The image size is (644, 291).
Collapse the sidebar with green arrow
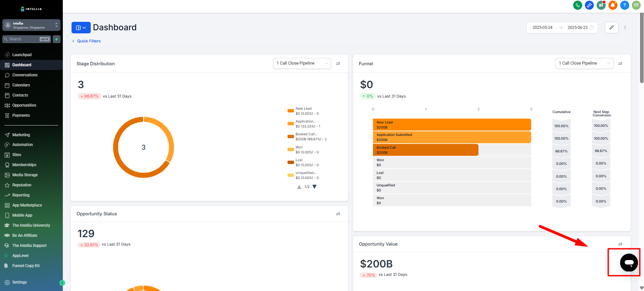click(62, 283)
